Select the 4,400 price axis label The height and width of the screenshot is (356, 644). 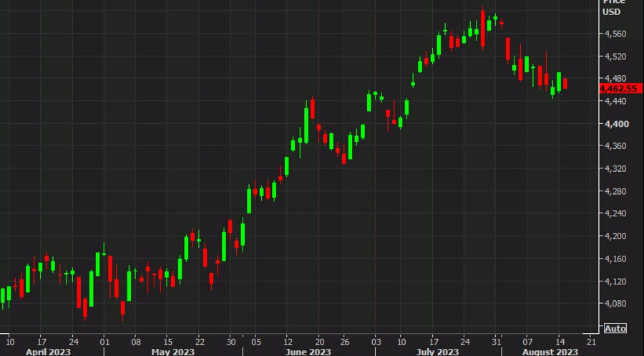coord(616,124)
